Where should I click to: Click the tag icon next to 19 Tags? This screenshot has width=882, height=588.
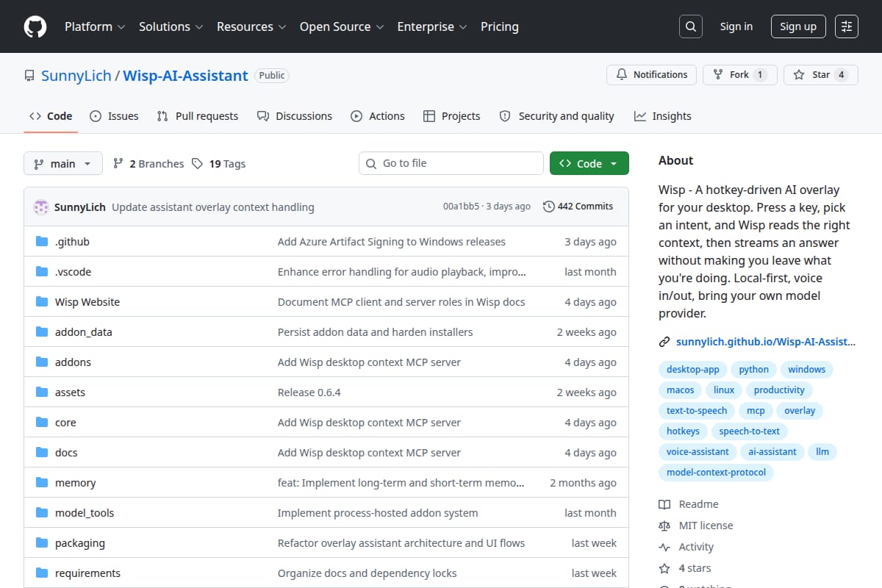(x=197, y=164)
